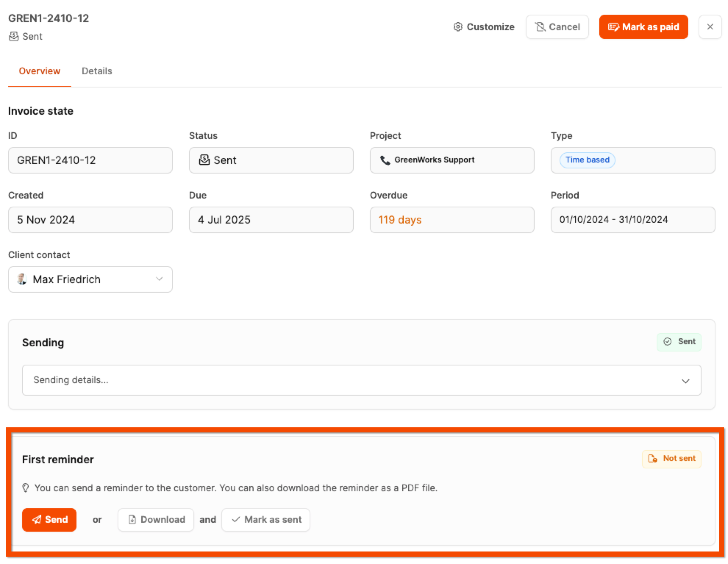
Task: Click the Customize gear icon
Action: pyautogui.click(x=457, y=27)
